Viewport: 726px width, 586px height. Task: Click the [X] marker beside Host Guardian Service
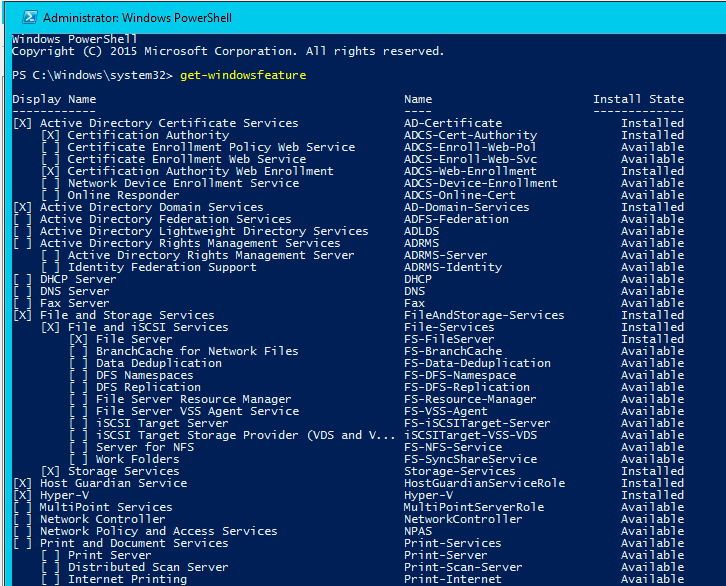pos(23,483)
